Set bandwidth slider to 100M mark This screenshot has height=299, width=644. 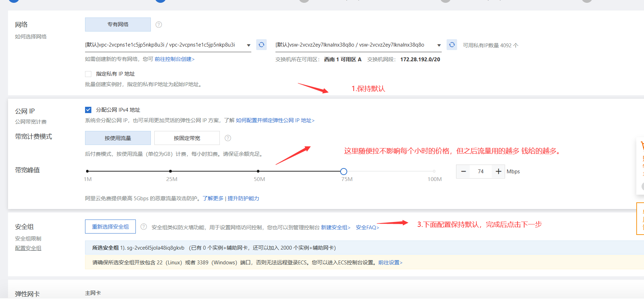[434, 171]
